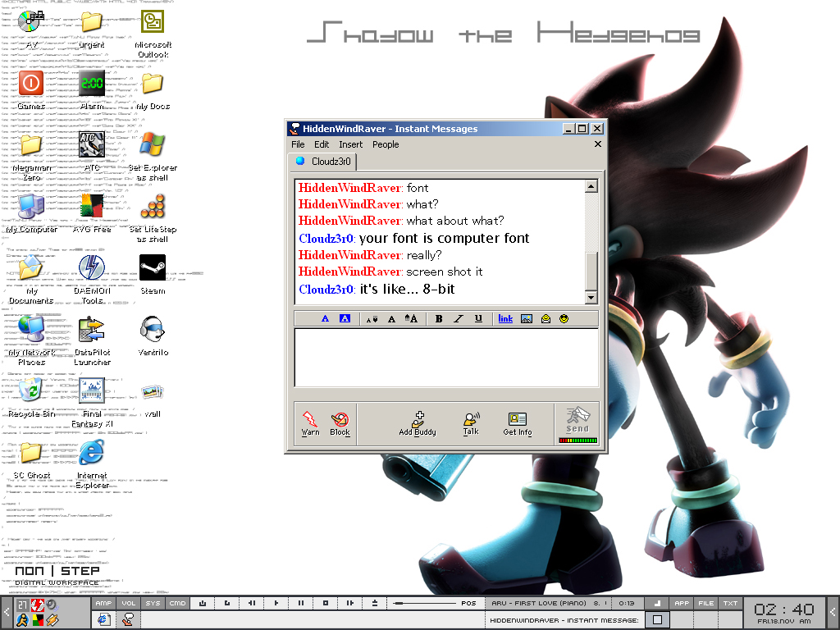Click the SYS button on the taskbar

coord(153,603)
